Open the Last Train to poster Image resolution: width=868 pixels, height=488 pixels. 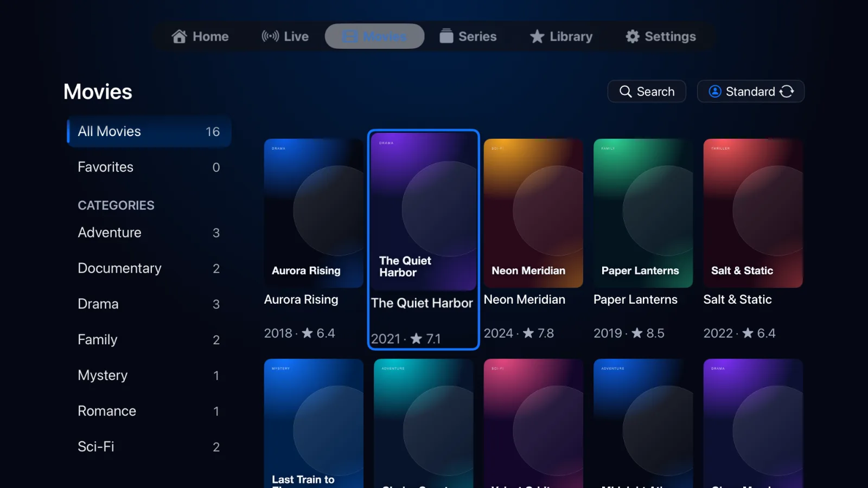pos(314,423)
